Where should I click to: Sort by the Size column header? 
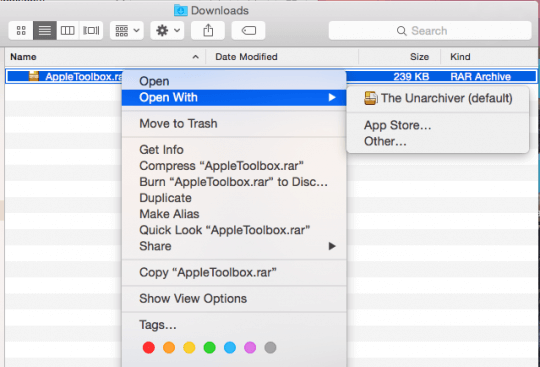click(399, 57)
